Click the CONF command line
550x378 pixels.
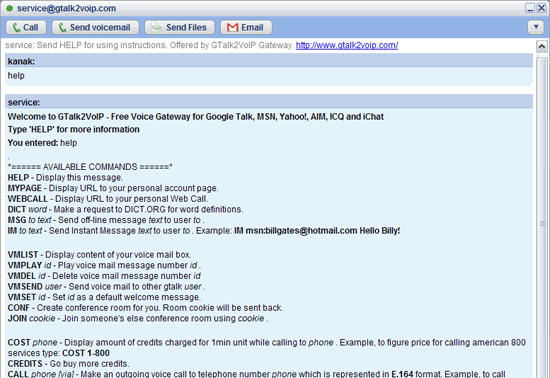(145, 308)
